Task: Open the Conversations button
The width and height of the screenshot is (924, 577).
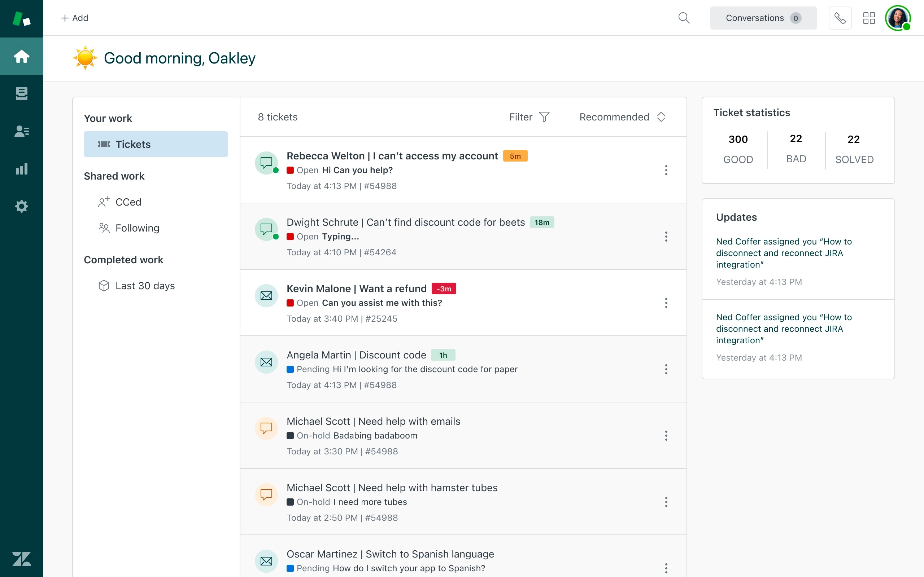Action: pos(763,18)
